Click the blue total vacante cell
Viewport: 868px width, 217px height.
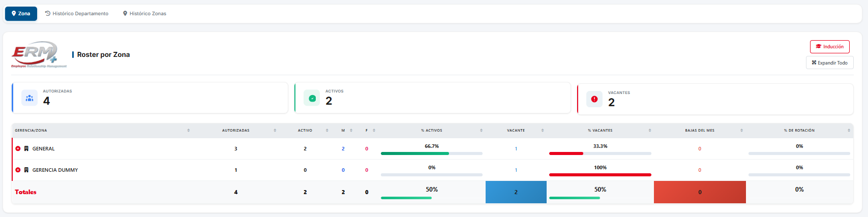click(x=516, y=192)
